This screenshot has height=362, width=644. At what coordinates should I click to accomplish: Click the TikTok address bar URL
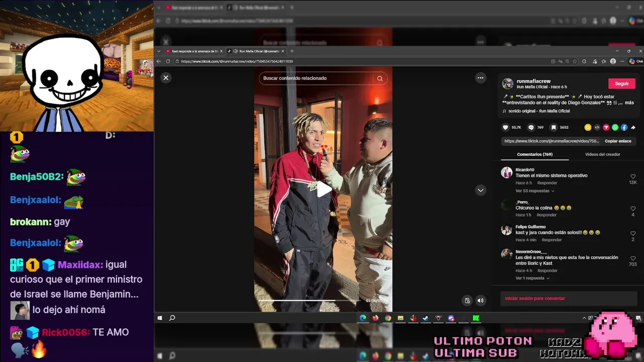pyautogui.click(x=237, y=61)
